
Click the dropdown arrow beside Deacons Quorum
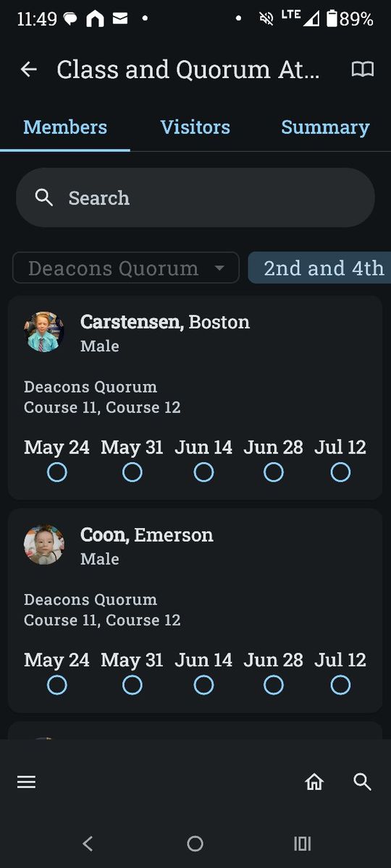point(219,268)
